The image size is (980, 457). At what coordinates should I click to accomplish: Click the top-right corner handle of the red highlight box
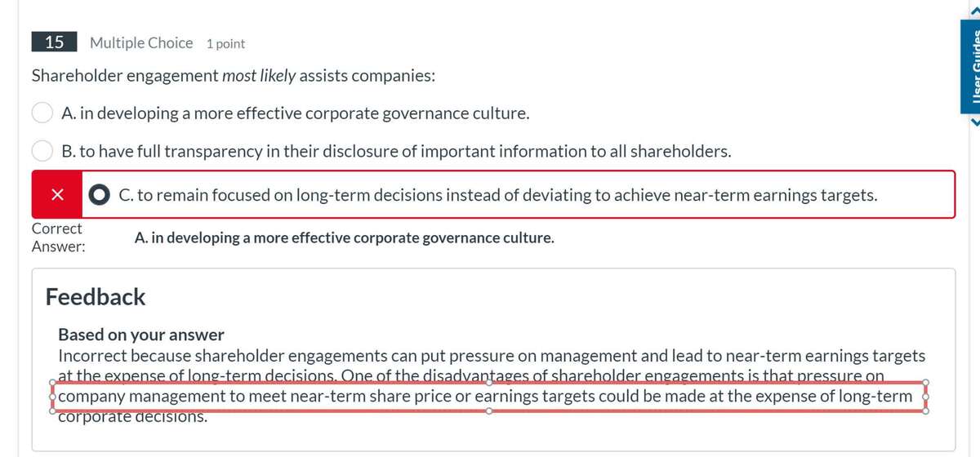coord(925,382)
